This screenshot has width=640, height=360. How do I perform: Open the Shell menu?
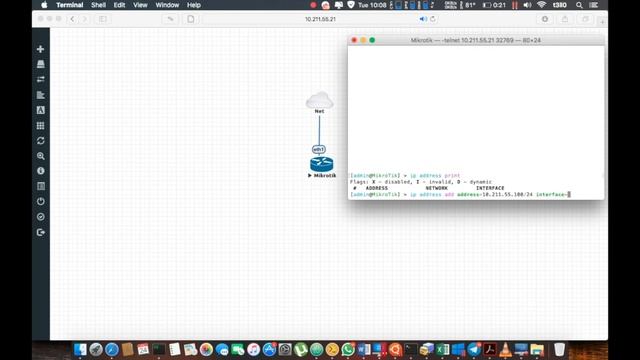(98, 5)
